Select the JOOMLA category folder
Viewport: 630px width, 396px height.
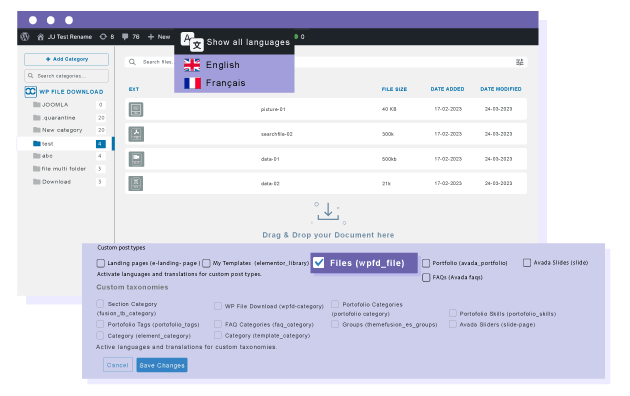[x=51, y=104]
